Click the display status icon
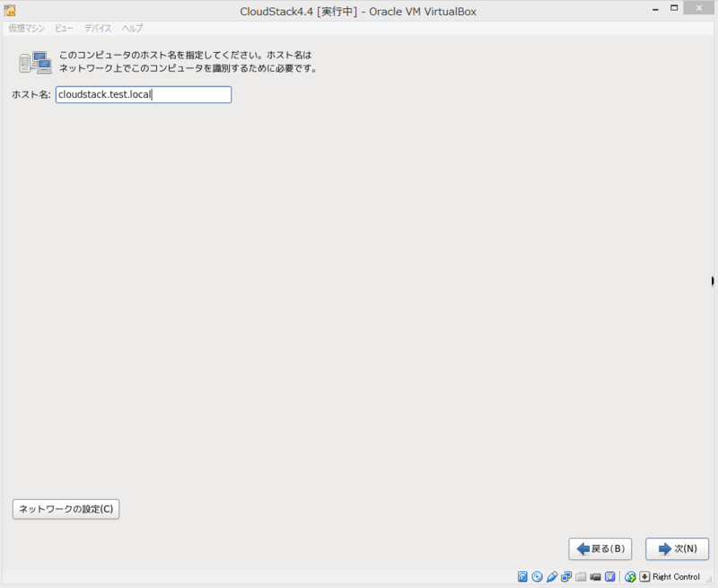This screenshot has width=718, height=588. click(609, 576)
